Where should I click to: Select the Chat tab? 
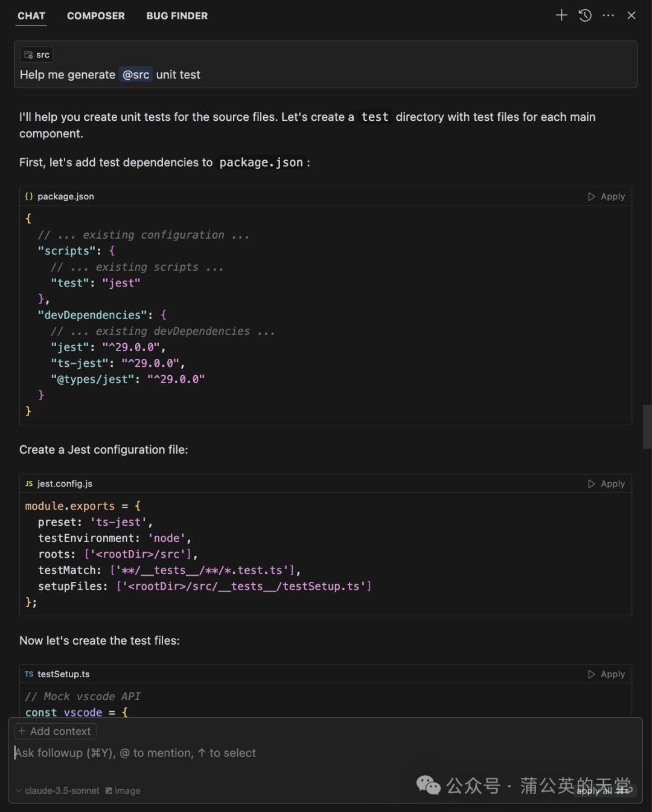(31, 16)
